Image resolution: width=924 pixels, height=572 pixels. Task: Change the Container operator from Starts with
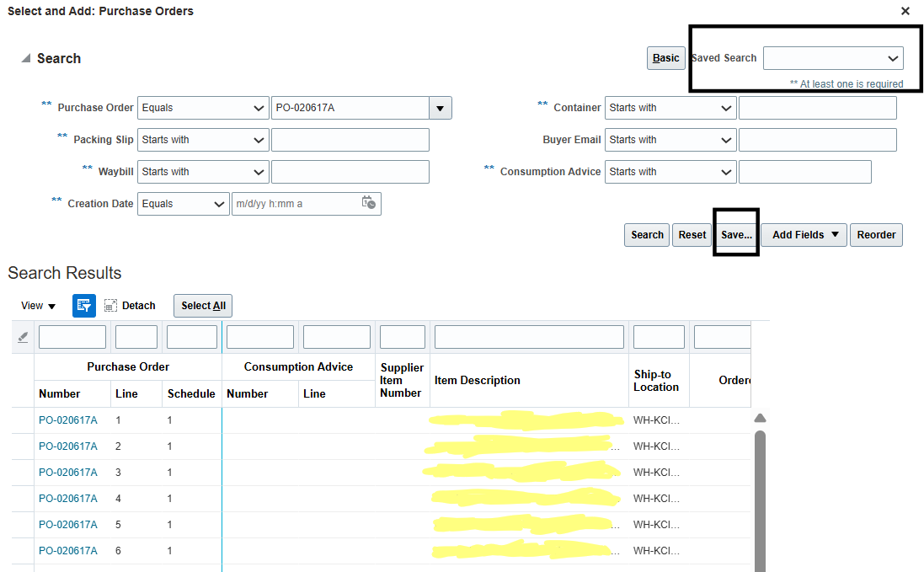(x=670, y=108)
